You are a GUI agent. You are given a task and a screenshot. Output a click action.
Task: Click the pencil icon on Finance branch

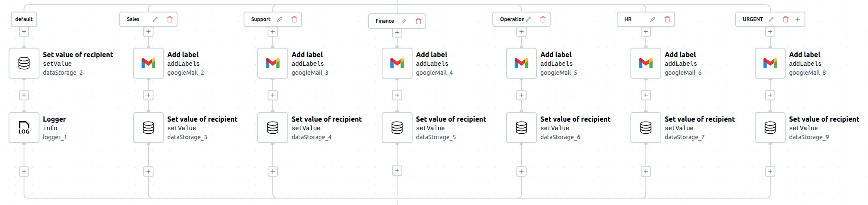(404, 21)
